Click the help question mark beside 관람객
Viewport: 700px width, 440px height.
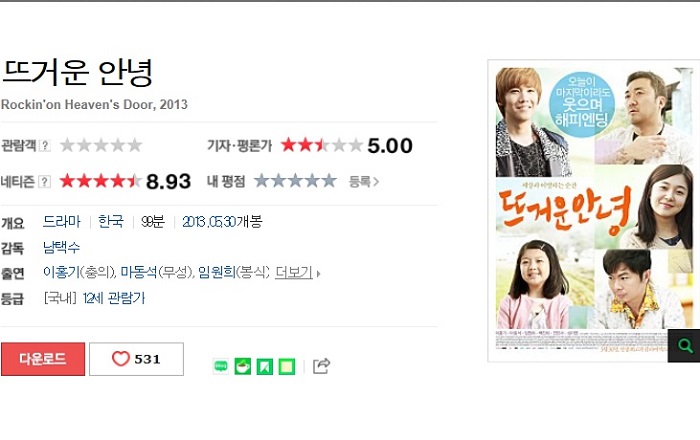pyautogui.click(x=45, y=145)
